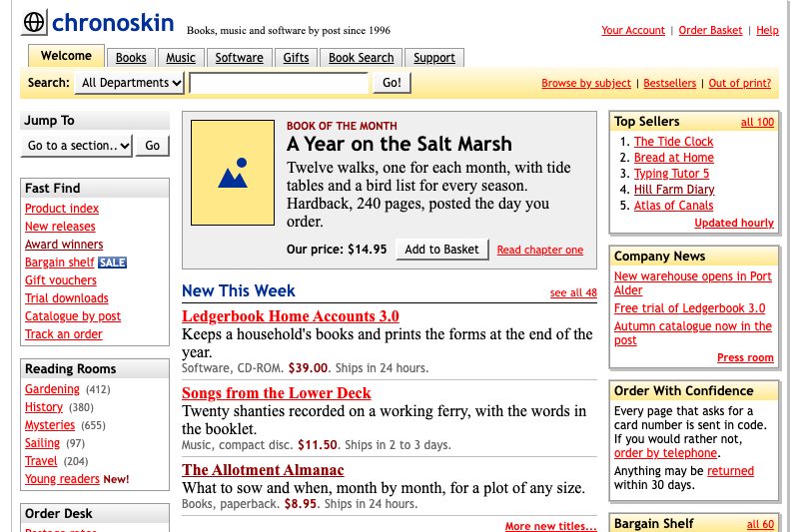Click the chronoskin globe logo icon
799x532 pixels.
point(34,22)
